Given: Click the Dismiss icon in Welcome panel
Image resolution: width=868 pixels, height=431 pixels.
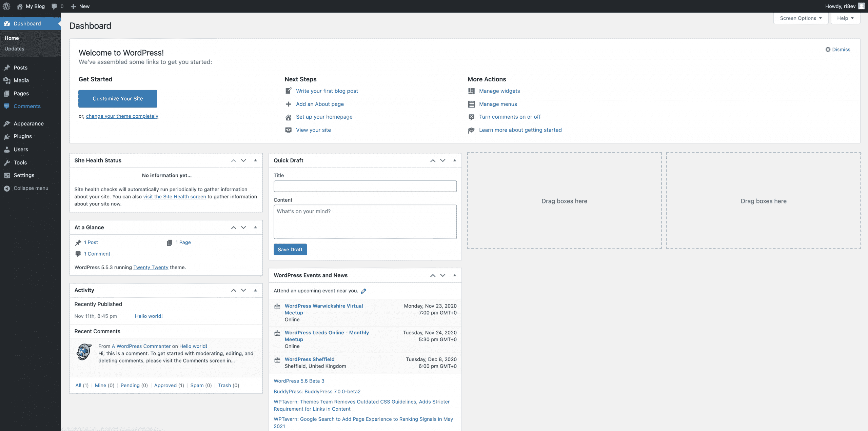Looking at the screenshot, I should 828,50.
